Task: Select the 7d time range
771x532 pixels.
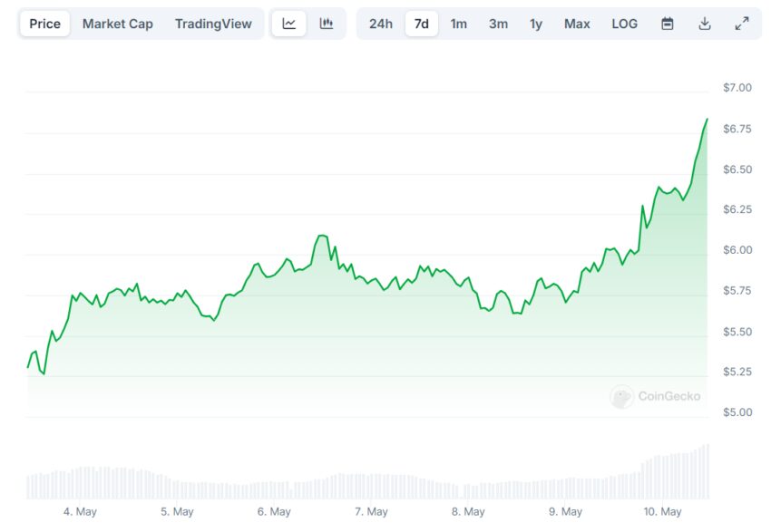Action: click(x=422, y=24)
